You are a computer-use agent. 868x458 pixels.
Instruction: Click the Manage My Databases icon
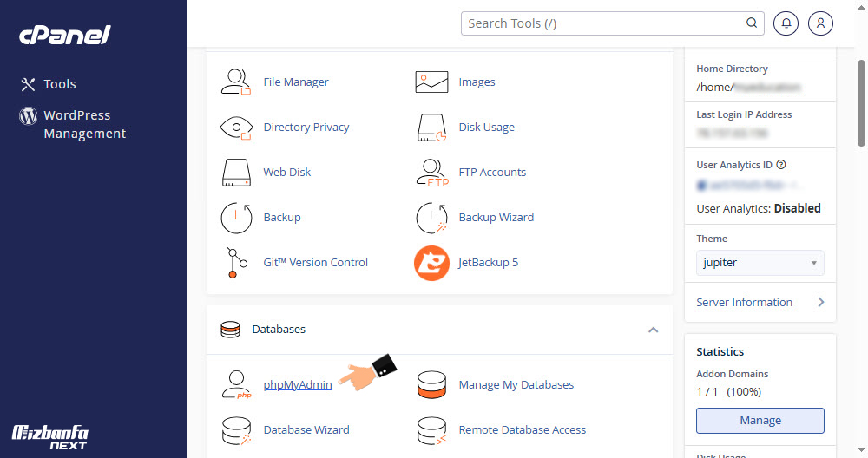[431, 384]
